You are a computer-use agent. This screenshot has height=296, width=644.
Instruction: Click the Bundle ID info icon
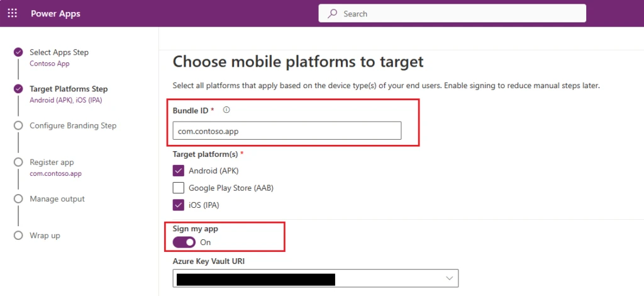pos(226,110)
